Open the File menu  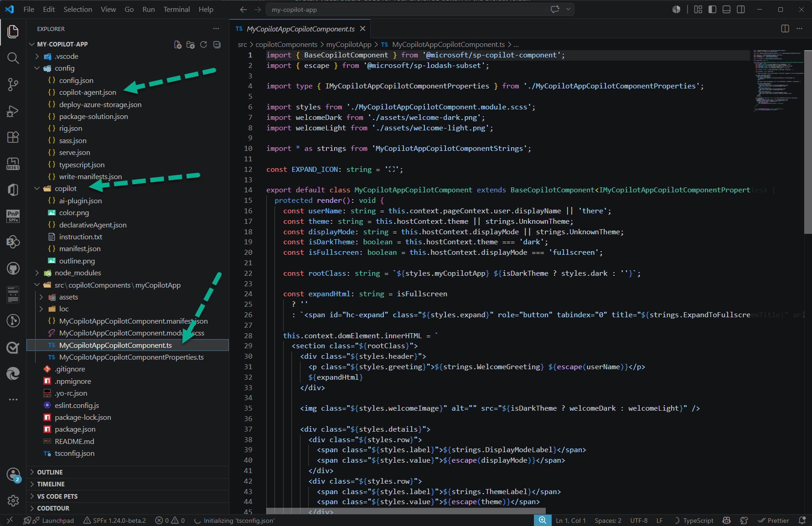click(29, 9)
